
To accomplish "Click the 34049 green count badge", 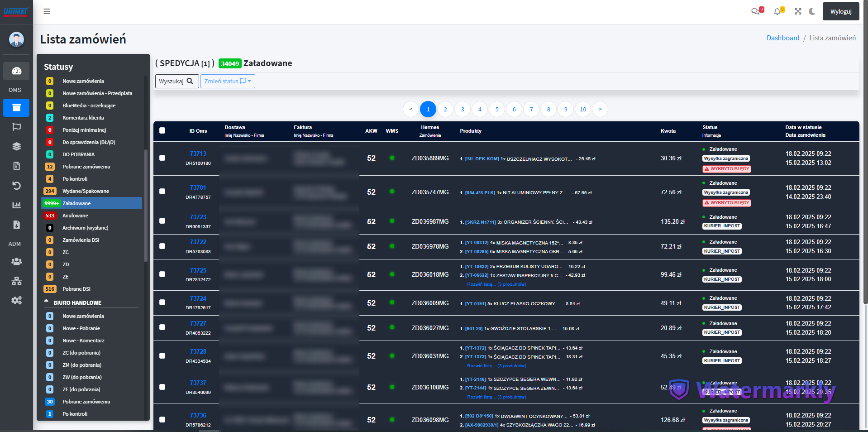I will pos(230,64).
